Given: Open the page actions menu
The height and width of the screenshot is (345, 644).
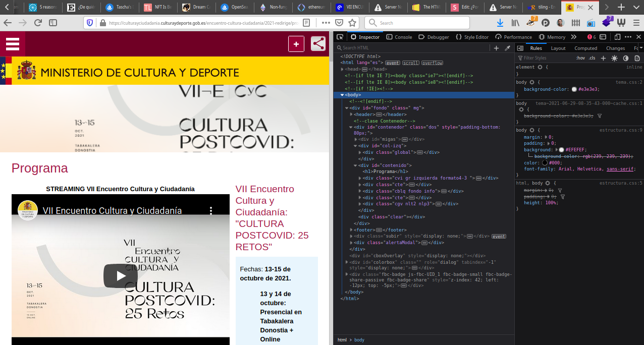Looking at the screenshot, I should click(x=326, y=23).
